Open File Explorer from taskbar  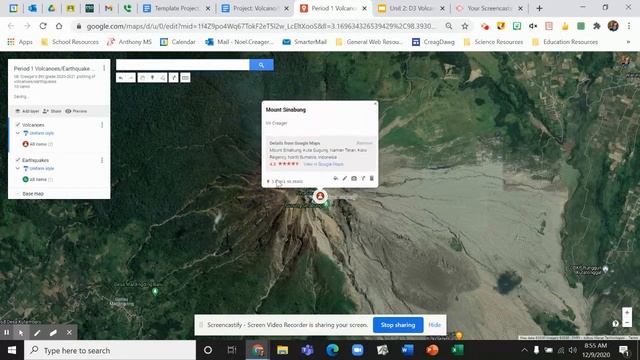pos(282,350)
